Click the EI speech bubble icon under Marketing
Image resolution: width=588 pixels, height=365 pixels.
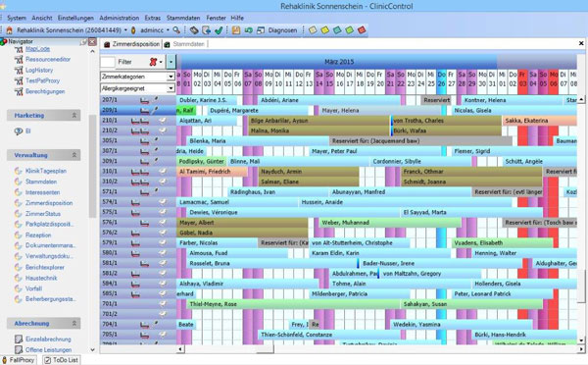pos(19,131)
